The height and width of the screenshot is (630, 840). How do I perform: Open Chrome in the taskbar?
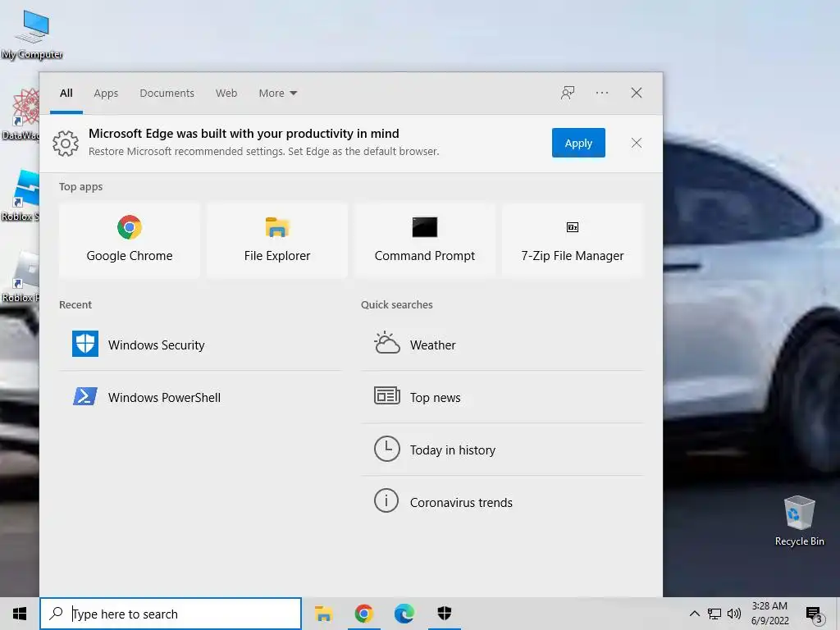pyautogui.click(x=363, y=614)
